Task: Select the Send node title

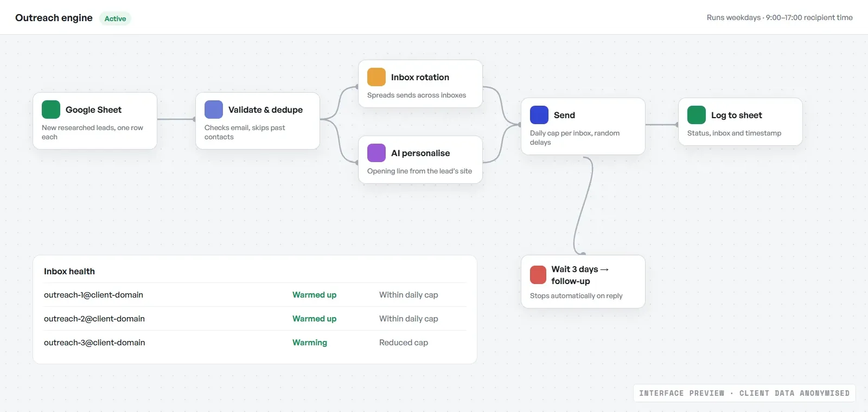Action: [x=564, y=115]
